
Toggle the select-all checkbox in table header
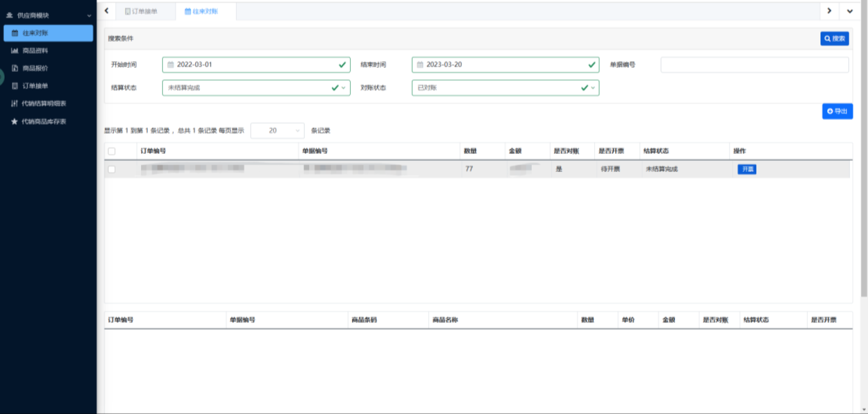click(x=112, y=151)
